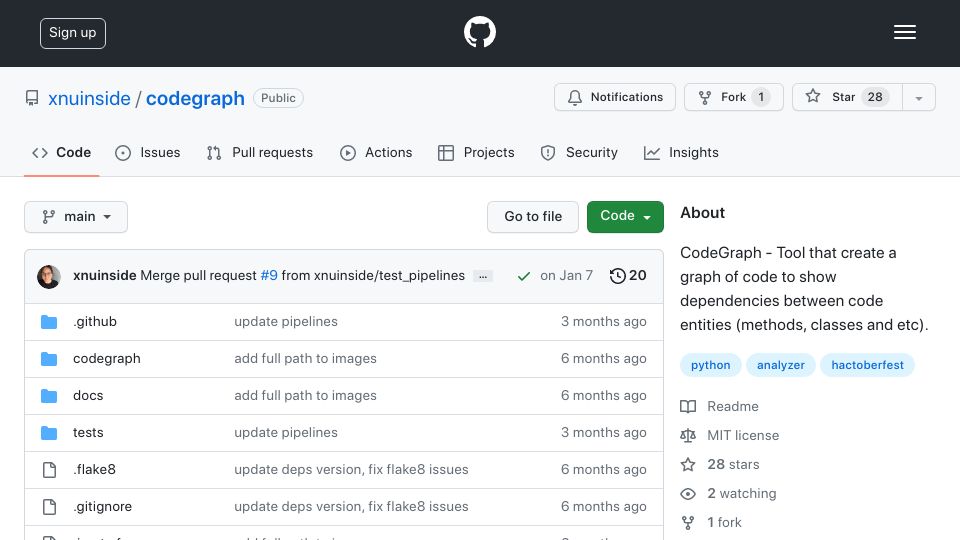
Task: View the 20 commits history
Action: pyautogui.click(x=628, y=276)
